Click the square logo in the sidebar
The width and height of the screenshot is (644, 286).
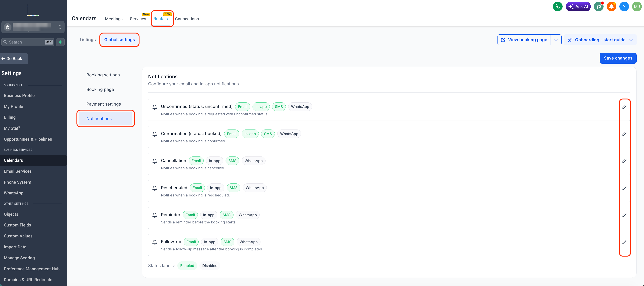tap(33, 10)
